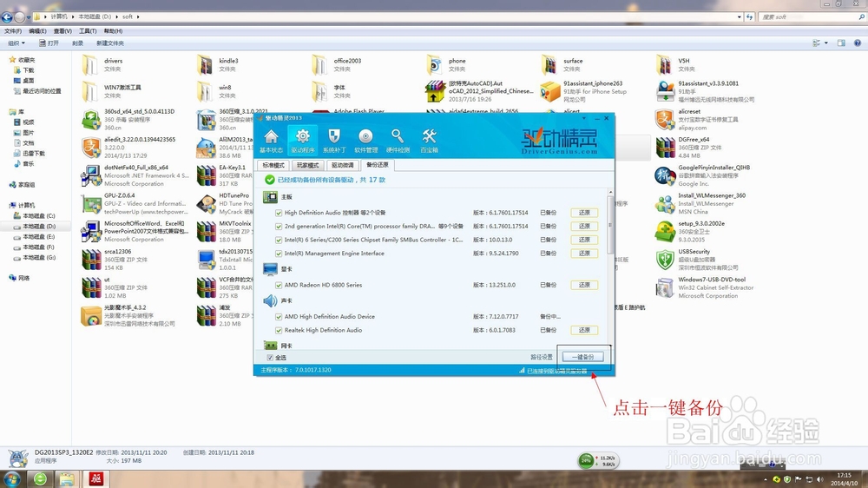868x488 pixels.
Task: Open 百宝箱 tools icon in toolbar
Action: (x=429, y=136)
